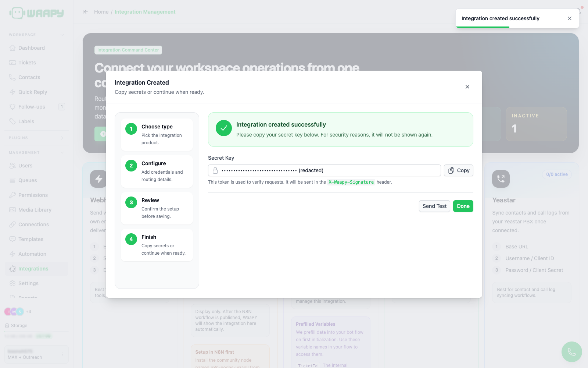Open Labels page

(x=36, y=121)
